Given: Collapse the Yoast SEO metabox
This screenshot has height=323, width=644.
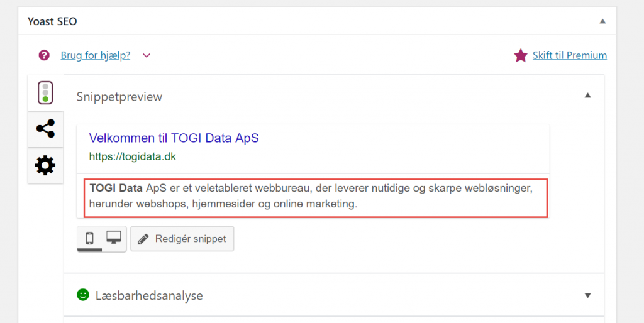Looking at the screenshot, I should click(602, 21).
